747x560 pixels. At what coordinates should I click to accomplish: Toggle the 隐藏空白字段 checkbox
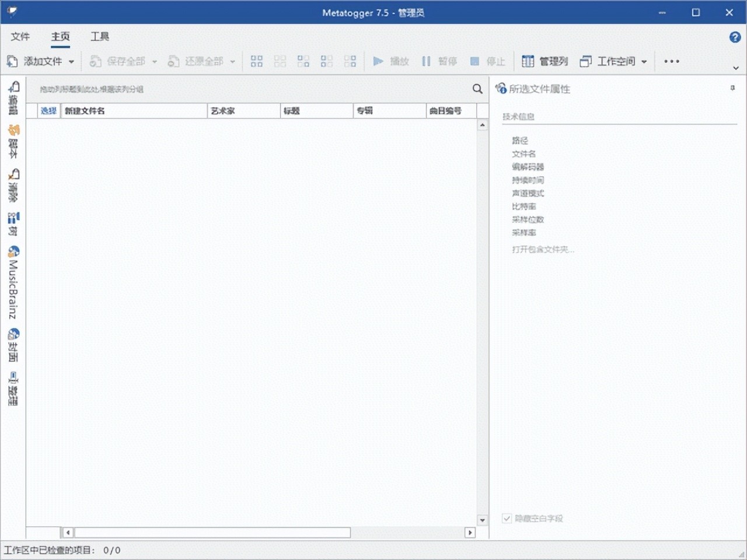[507, 518]
